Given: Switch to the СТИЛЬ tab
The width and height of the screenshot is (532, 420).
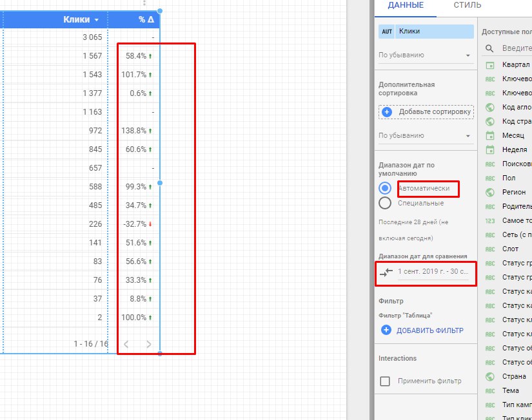Looking at the screenshot, I should [468, 5].
